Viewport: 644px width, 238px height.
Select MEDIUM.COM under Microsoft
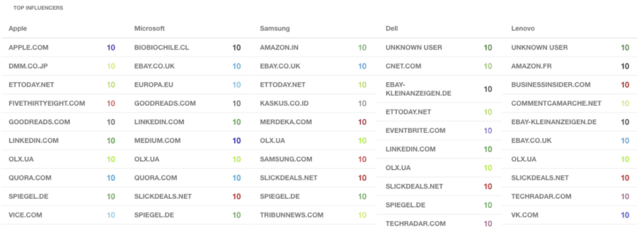point(157,140)
